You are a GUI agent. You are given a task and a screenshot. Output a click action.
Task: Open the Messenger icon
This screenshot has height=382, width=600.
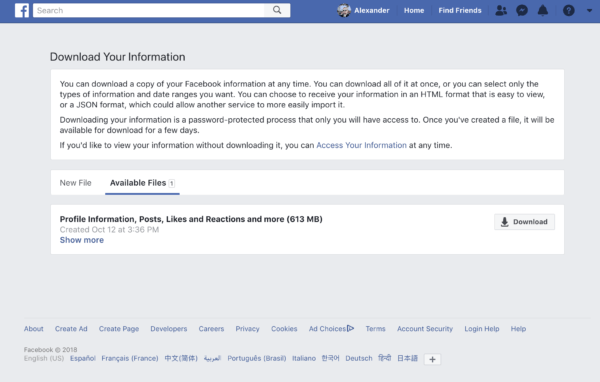[x=522, y=10]
